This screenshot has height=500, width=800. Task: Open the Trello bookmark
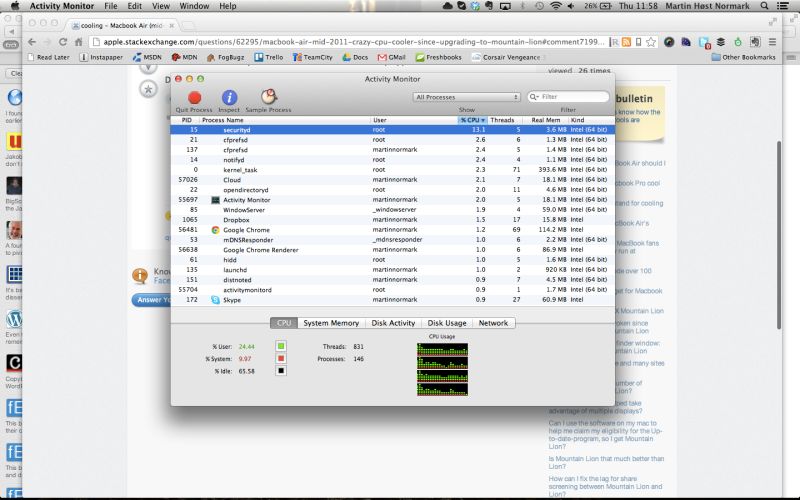click(268, 57)
